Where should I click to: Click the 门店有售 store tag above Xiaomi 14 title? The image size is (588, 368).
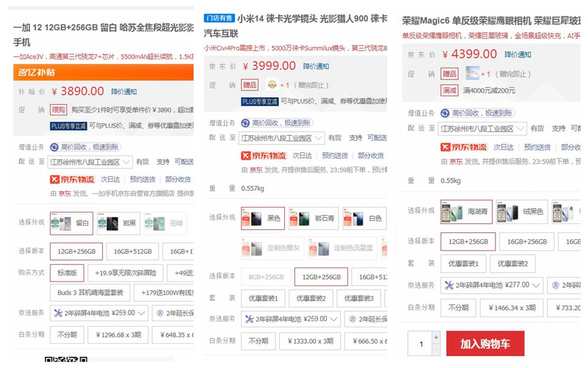pos(219,18)
